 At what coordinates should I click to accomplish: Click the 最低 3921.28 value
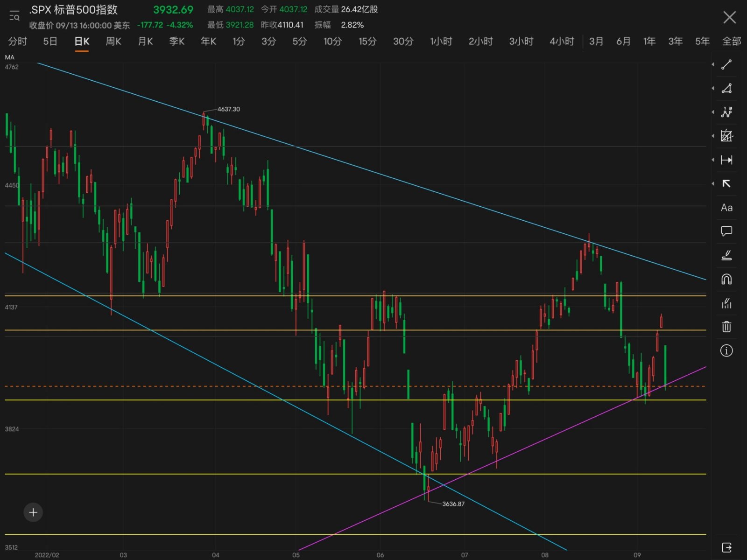tap(231, 25)
